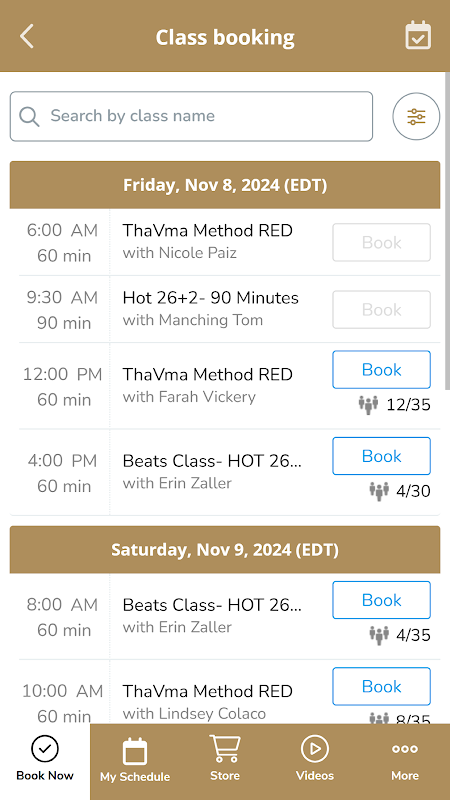Tap the 12/35 attendance icon

[x=368, y=405]
